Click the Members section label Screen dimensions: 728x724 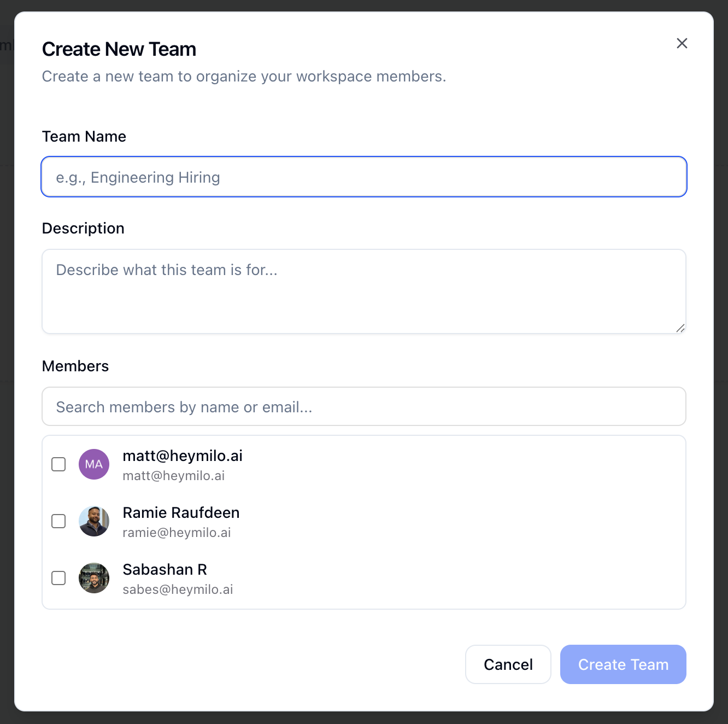(x=75, y=366)
